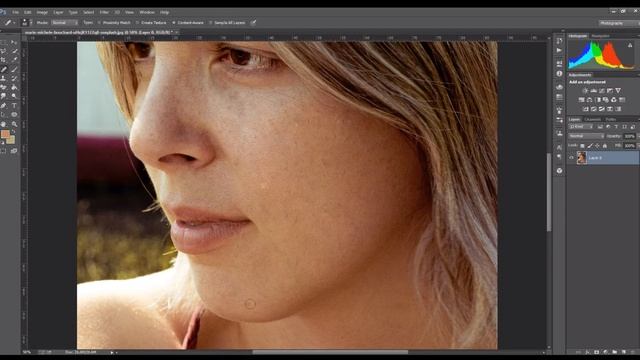Hide Layer 0 with the eye icon
Image resolution: width=640 pixels, height=360 pixels.
point(571,158)
